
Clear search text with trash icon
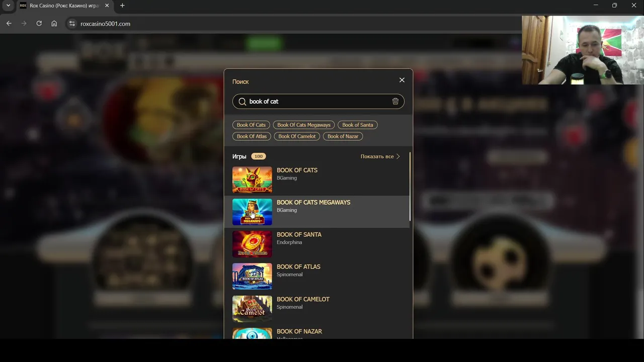(x=395, y=102)
